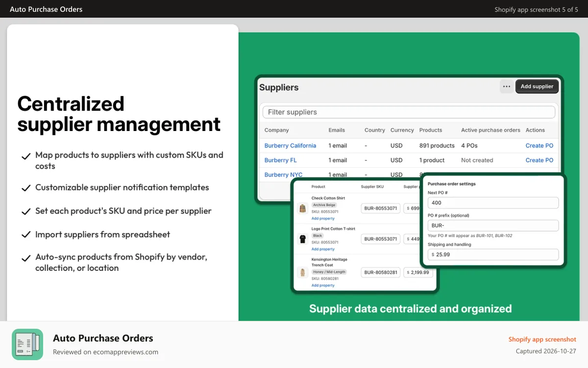Screen dimensions: 588x368
Task: Click the Captured 2026-10-27 text
Action: pos(546,351)
